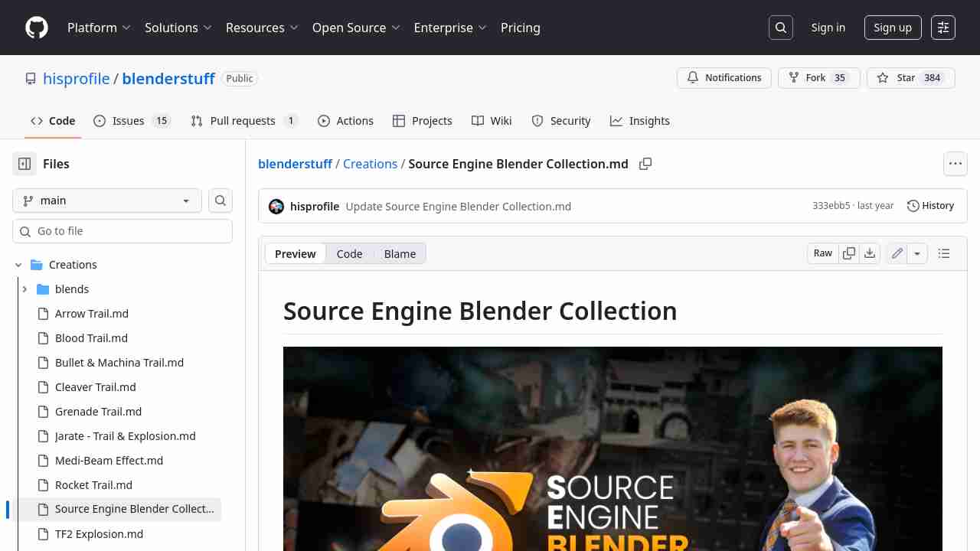Viewport: 980px width, 551px height.
Task: Click the pencil edit file icon
Action: (897, 253)
